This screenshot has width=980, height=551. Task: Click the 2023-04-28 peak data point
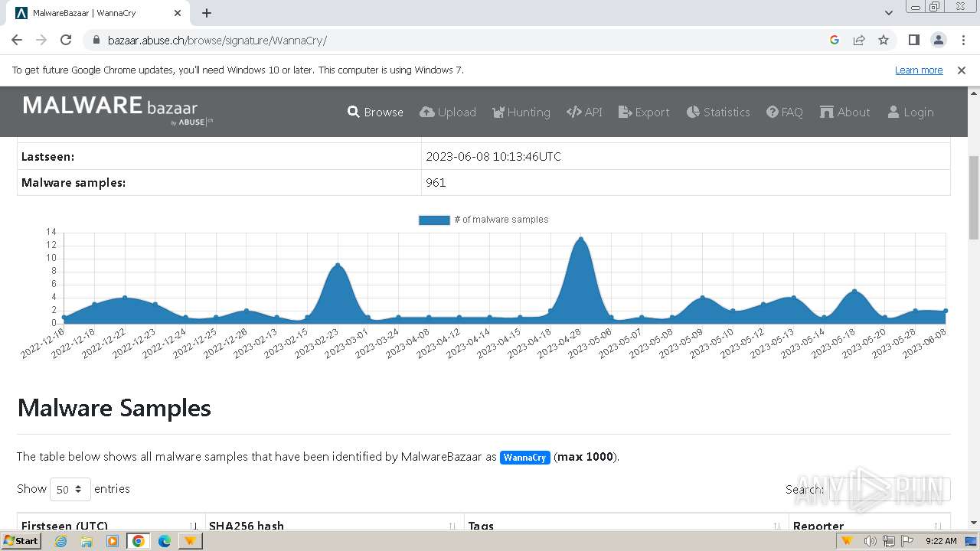pyautogui.click(x=581, y=239)
